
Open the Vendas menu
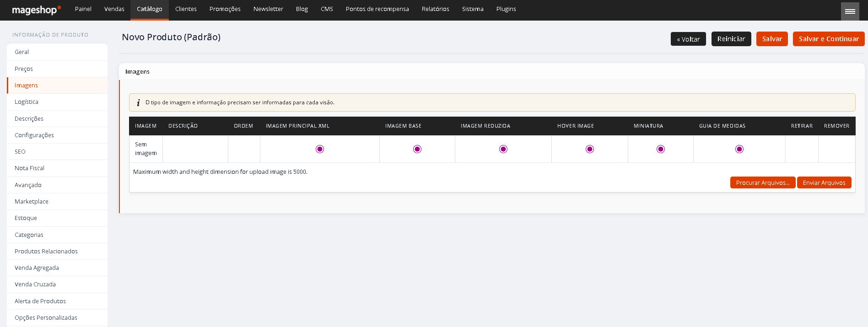point(114,10)
